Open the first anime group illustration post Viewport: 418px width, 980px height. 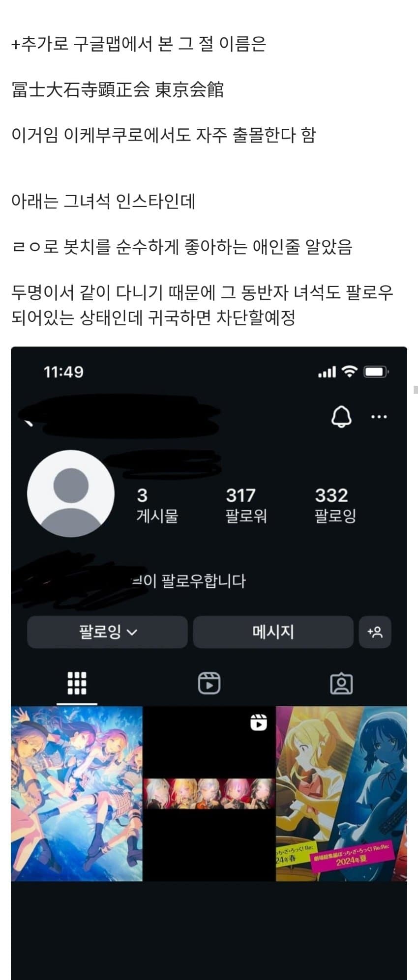[77, 794]
